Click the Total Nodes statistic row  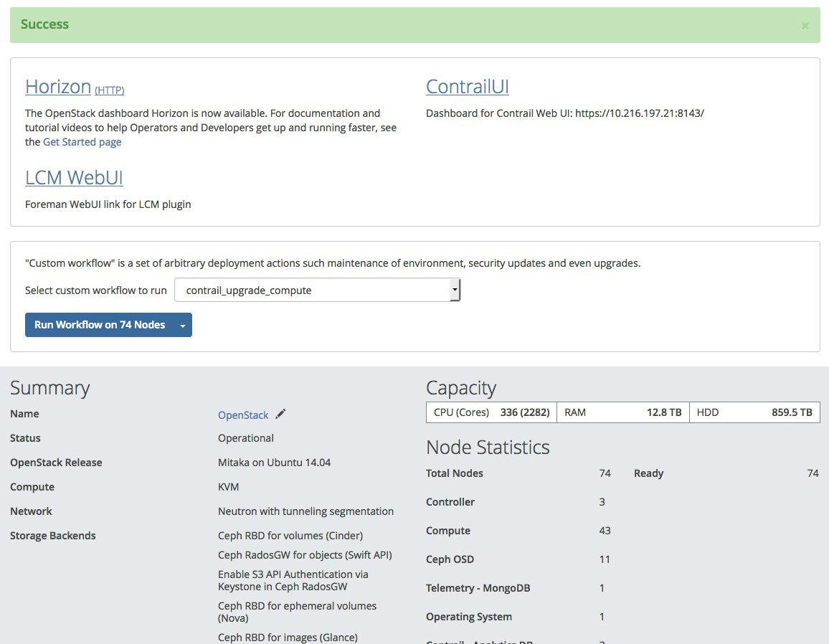tap(518, 473)
